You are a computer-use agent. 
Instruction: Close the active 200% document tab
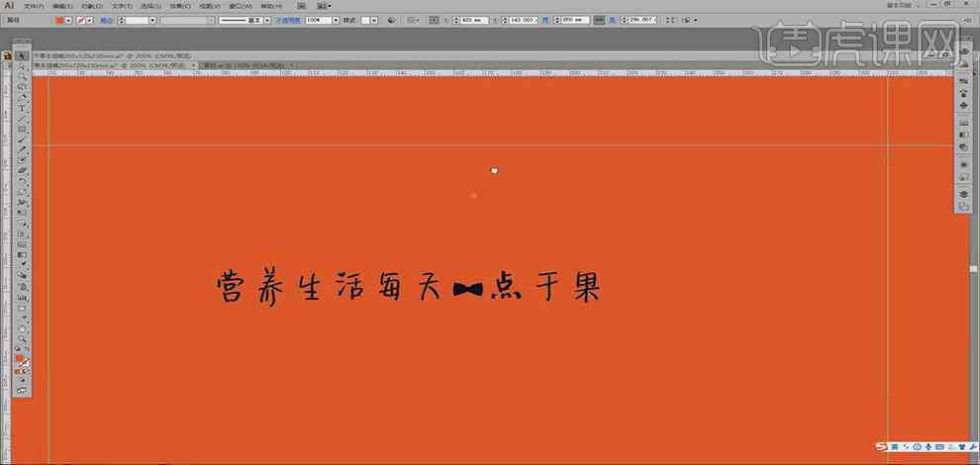193,65
